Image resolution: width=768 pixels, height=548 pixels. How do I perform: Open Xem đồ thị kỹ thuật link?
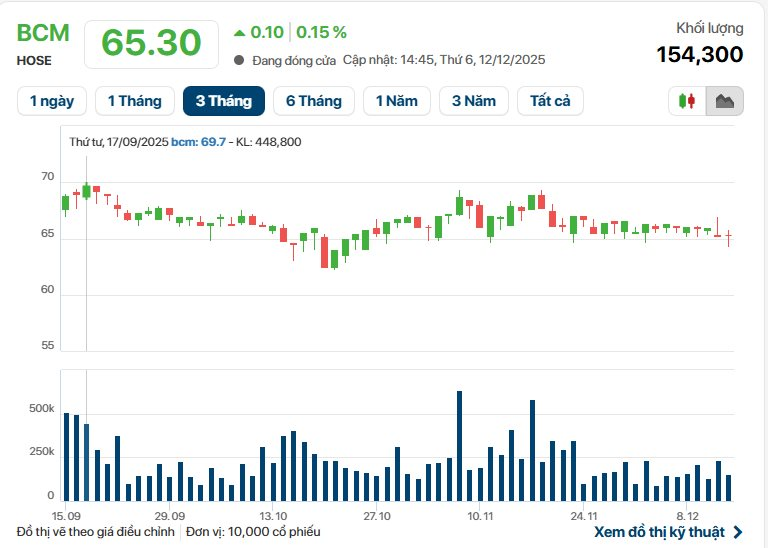[x=659, y=532]
